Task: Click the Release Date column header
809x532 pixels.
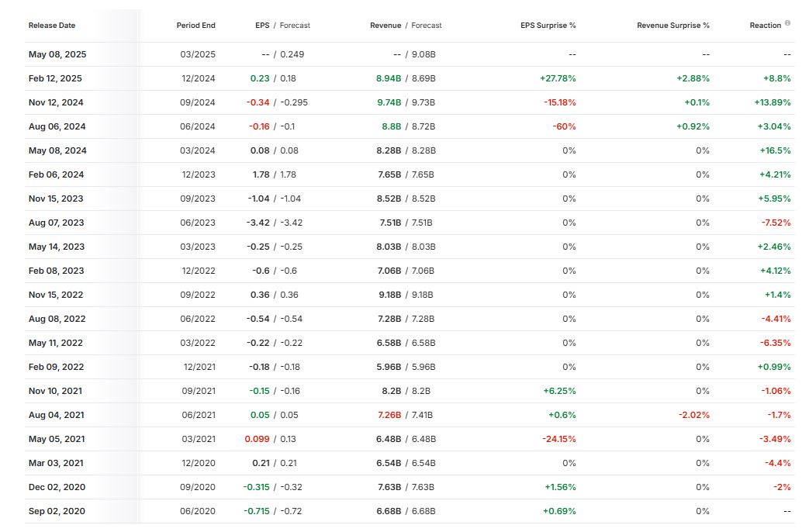Action: (x=52, y=26)
